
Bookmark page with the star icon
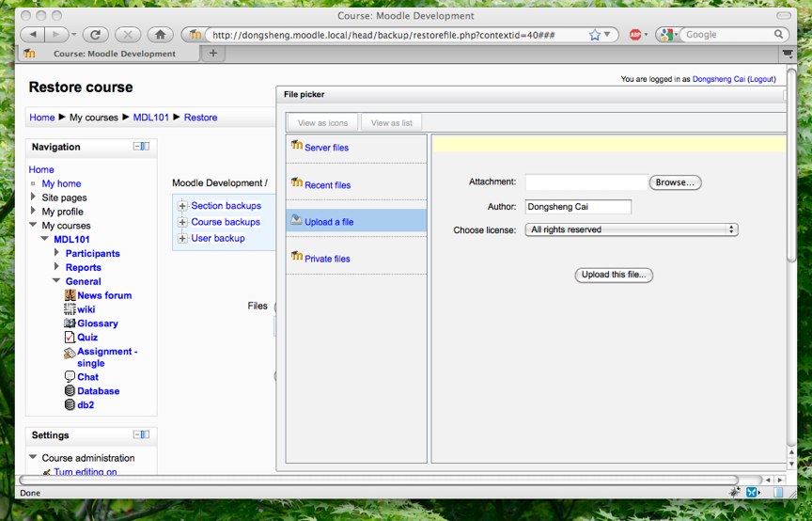coord(595,35)
